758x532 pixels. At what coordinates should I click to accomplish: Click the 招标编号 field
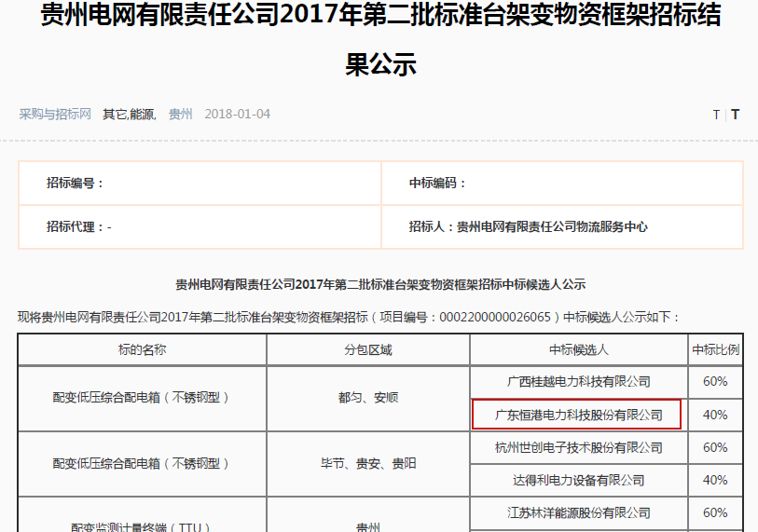[76, 184]
